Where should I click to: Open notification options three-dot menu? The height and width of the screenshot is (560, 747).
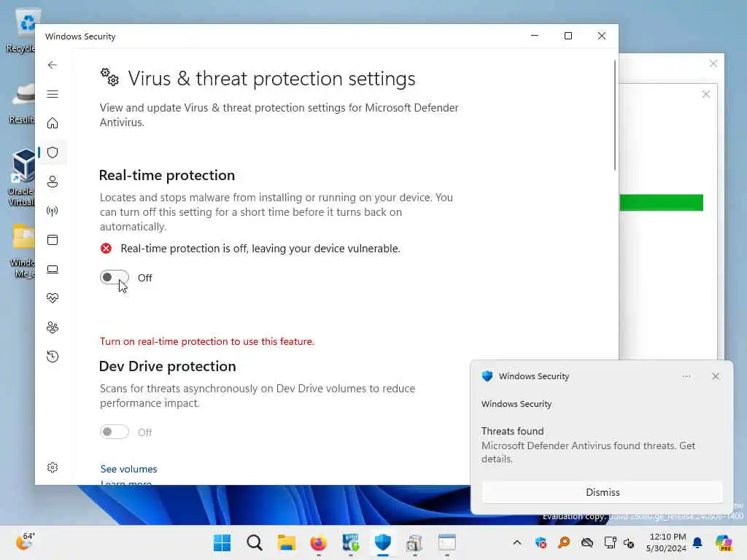(686, 376)
